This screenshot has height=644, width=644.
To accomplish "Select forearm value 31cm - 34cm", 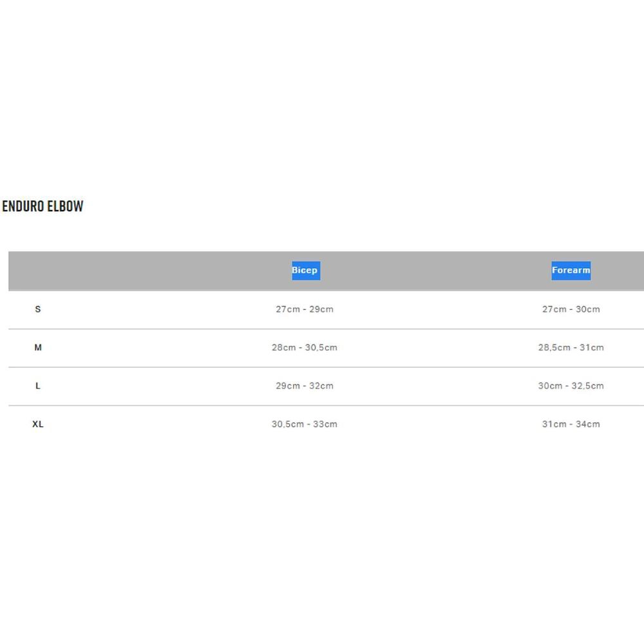I will coord(571,424).
